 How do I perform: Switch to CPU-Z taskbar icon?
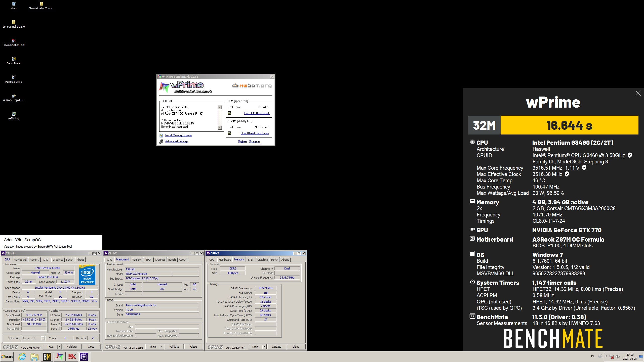84,356
